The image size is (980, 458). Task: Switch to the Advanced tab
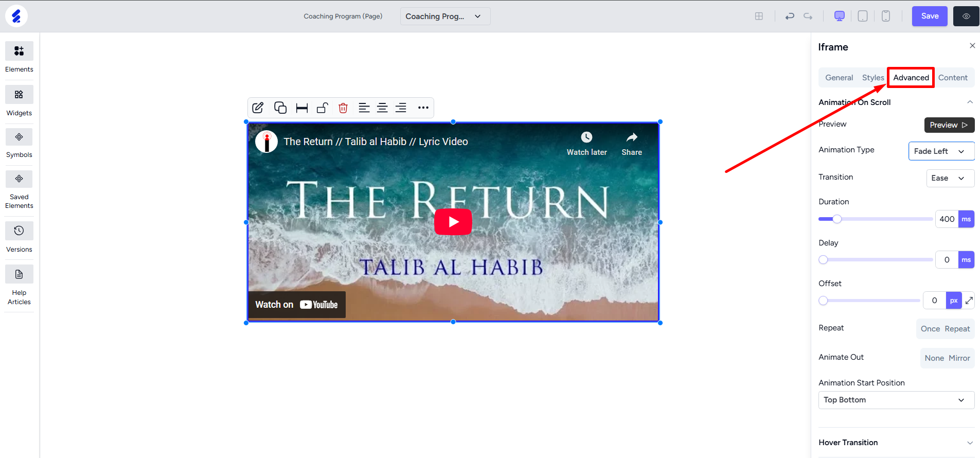pos(911,78)
